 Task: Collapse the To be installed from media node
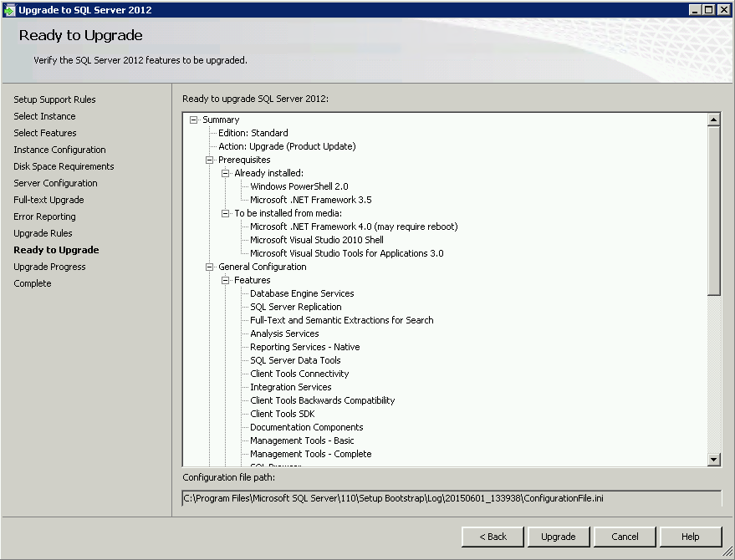[x=226, y=213]
